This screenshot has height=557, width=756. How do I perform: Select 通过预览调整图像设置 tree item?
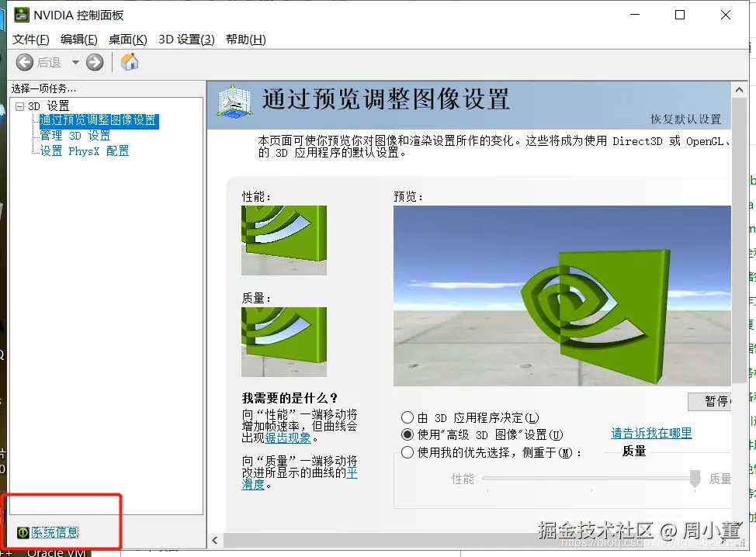click(x=99, y=120)
